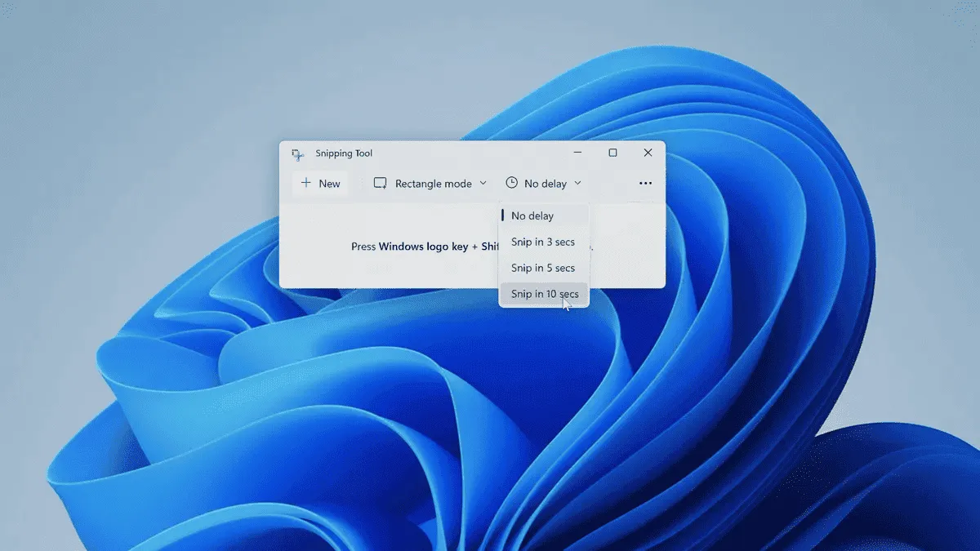The height and width of the screenshot is (551, 980).
Task: Minimize the Snipping Tool window
Action: [x=577, y=153]
